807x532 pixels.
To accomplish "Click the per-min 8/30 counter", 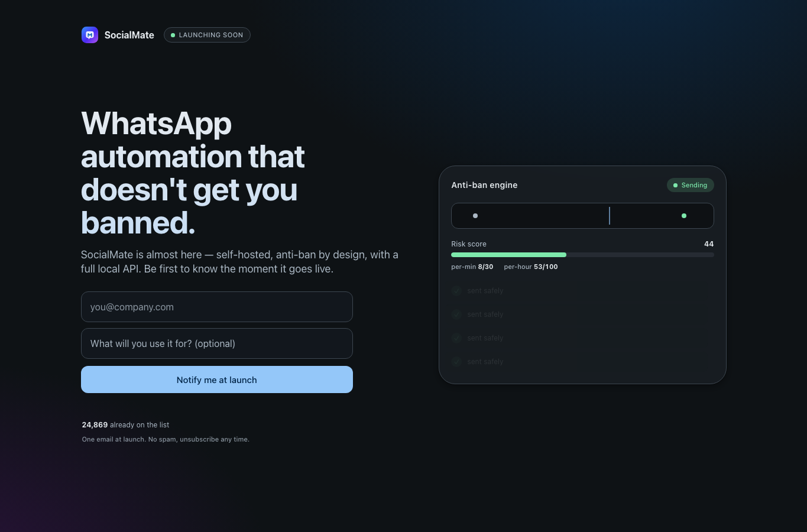I will click(x=472, y=267).
